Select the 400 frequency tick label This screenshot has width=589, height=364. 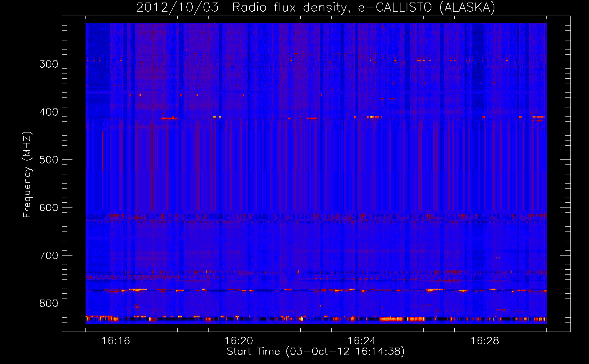pos(49,112)
